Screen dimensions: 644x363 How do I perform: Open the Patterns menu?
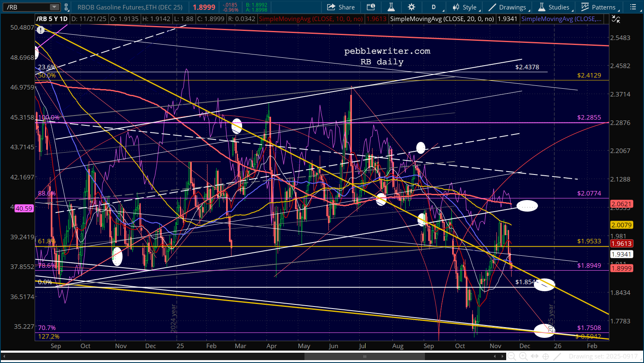(598, 7)
